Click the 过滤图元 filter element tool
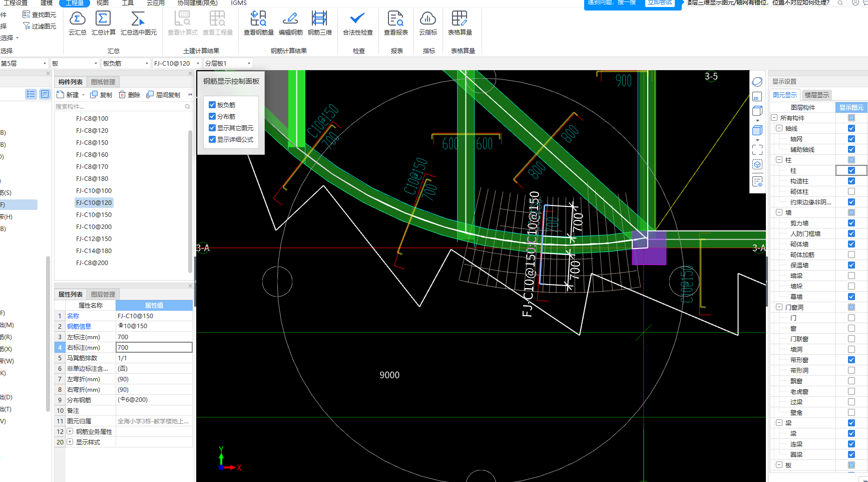Image resolution: width=868 pixels, height=482 pixels. pos(40,26)
